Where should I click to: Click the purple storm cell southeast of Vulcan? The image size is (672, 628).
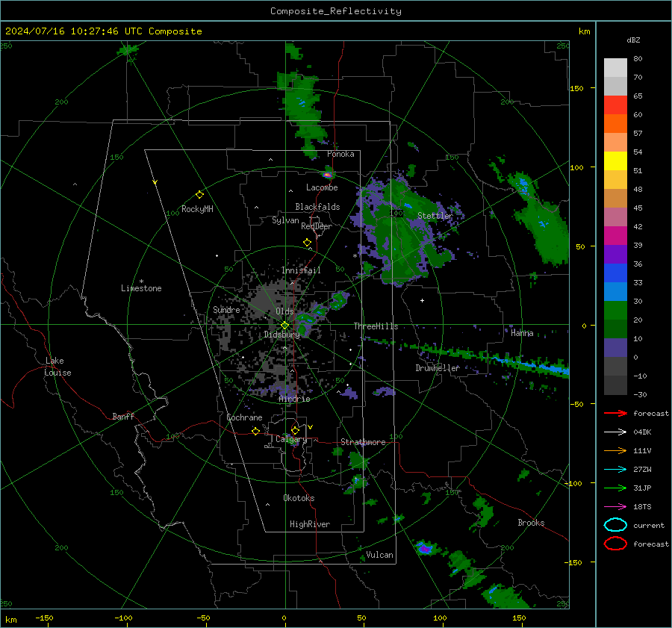point(425,548)
